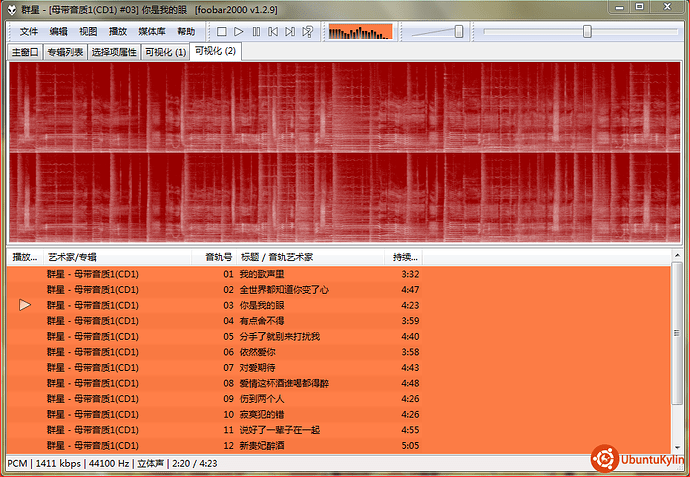Close the foobar2000 window
The height and width of the screenshot is (477, 690).
tap(667, 7)
